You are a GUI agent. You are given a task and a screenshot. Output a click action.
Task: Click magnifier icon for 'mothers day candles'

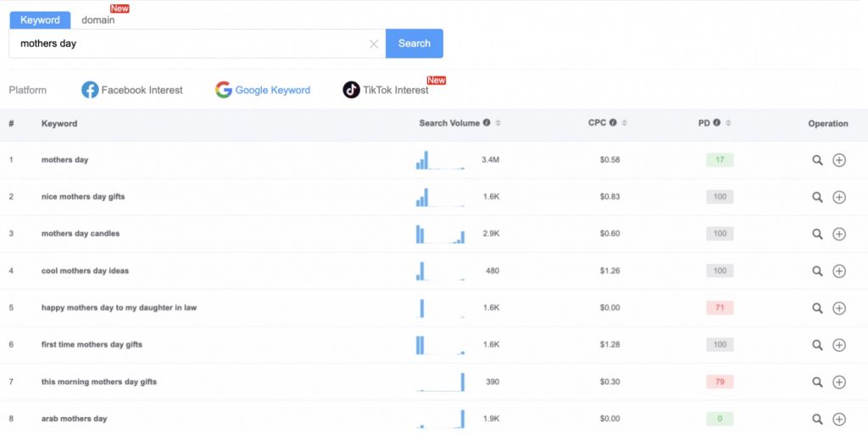pyautogui.click(x=817, y=234)
